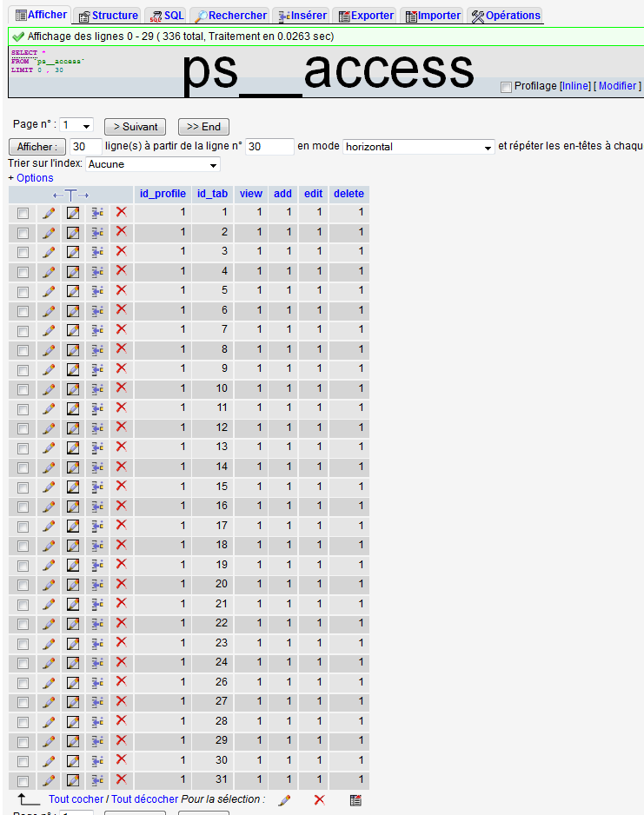This screenshot has height=815, width=644.
Task: Open the display mode horizontal dropdown
Action: (418, 147)
